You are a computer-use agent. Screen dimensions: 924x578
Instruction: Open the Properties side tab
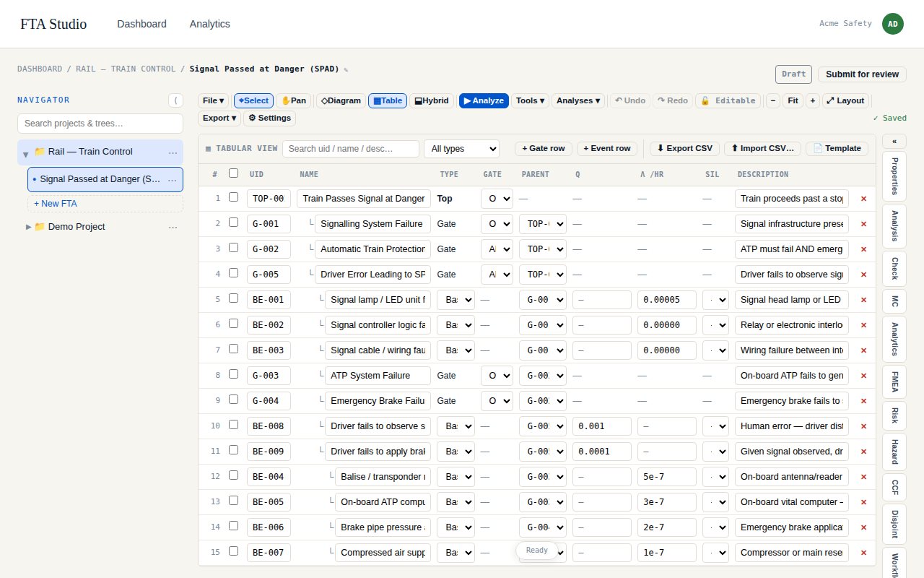point(894,177)
